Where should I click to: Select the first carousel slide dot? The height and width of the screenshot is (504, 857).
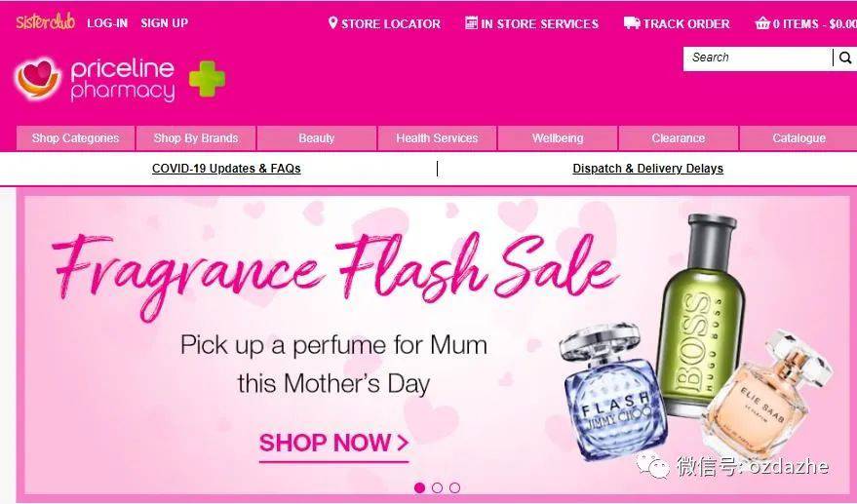click(420, 487)
